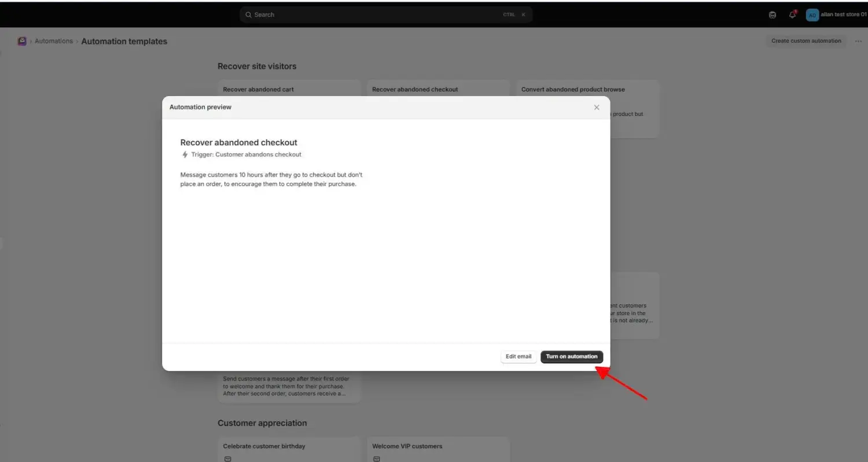Image resolution: width=868 pixels, height=462 pixels.
Task: Click email icon on Celebrate customer birthday card
Action: tap(227, 459)
